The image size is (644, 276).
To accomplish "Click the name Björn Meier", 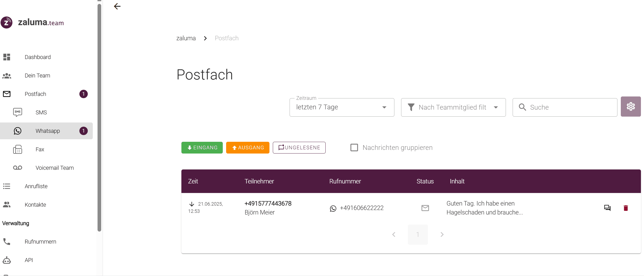I will click(260, 213).
